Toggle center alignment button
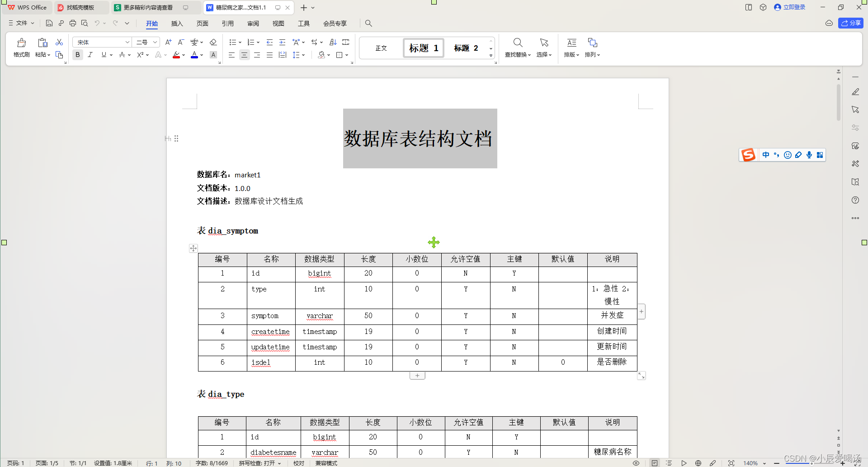Image resolution: width=868 pixels, height=467 pixels. click(x=244, y=55)
